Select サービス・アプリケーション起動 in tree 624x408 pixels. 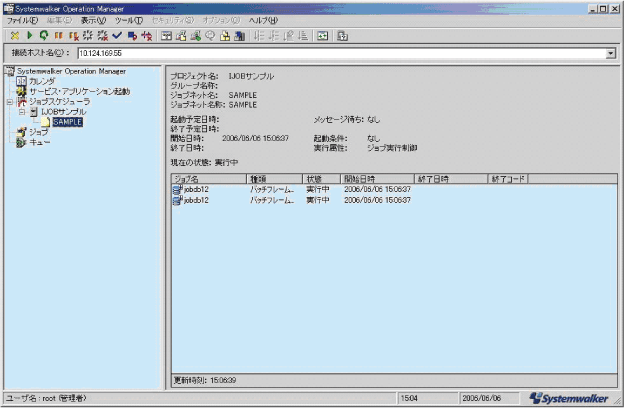click(80, 92)
